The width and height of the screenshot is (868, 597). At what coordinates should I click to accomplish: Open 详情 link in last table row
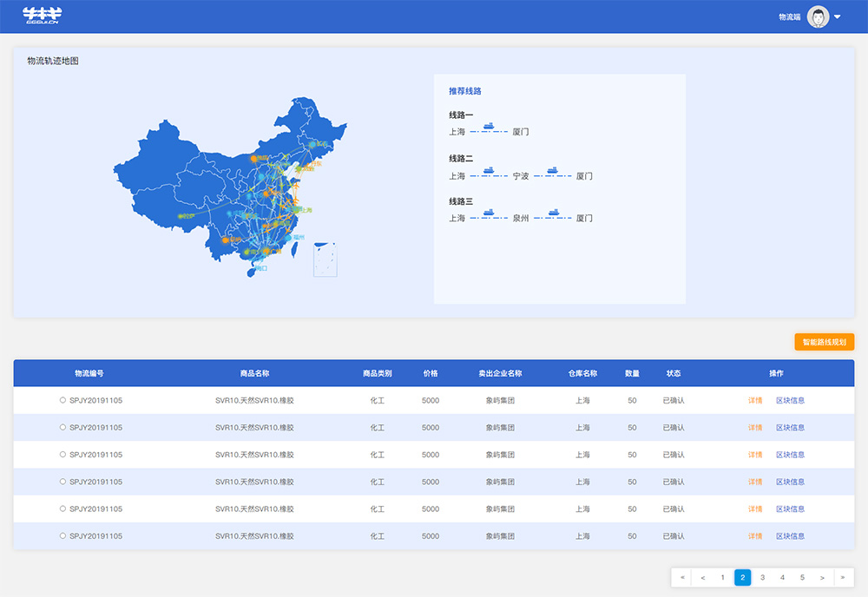click(x=755, y=536)
